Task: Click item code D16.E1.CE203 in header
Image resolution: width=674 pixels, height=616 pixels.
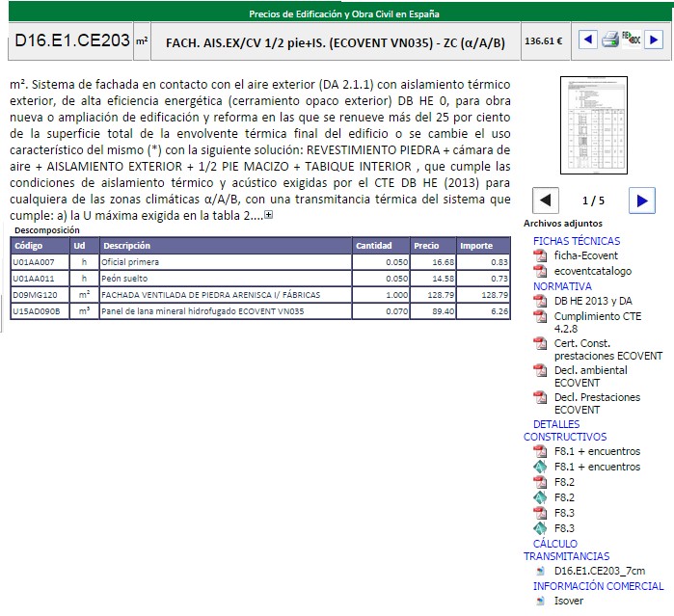Action: click(71, 40)
